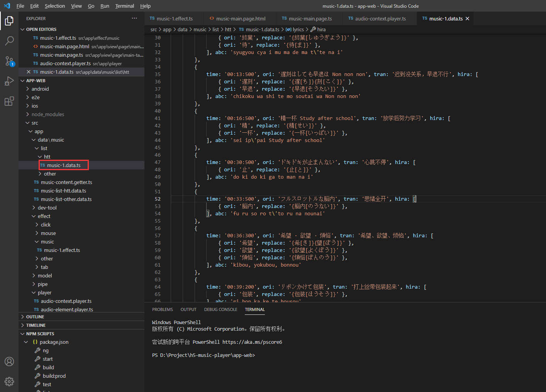Close the active music-1.data.ts tab
The image size is (546, 392).
click(x=467, y=19)
